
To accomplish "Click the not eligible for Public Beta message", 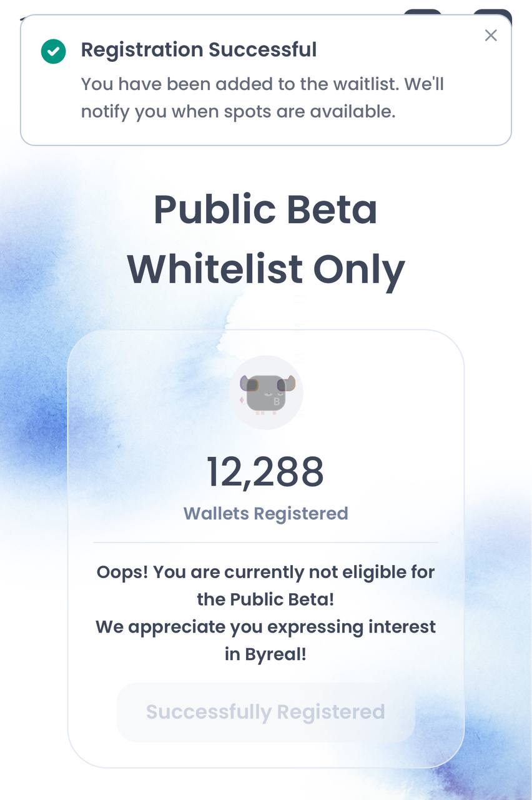I will [x=266, y=586].
